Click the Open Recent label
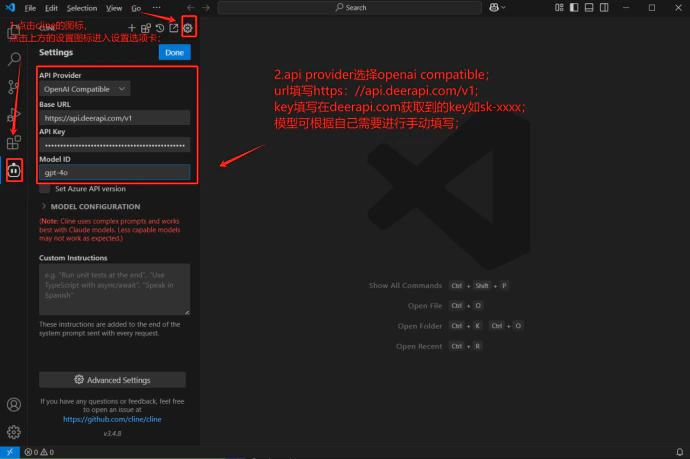690x459 pixels. point(419,346)
